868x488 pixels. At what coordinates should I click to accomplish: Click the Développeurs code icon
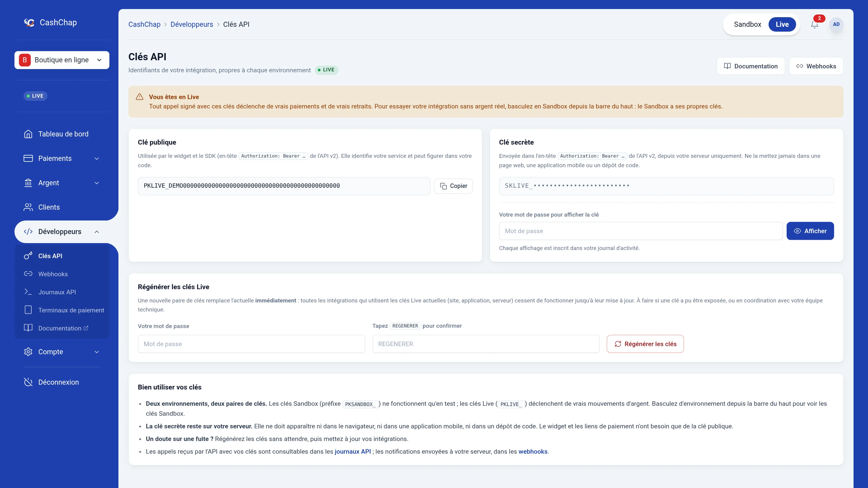tap(28, 232)
